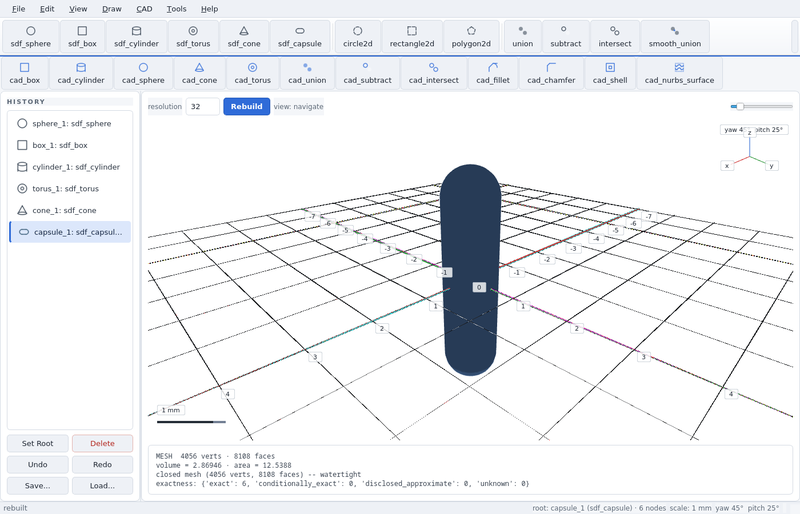Pick the polygon2d sketch tool
800x514 pixels.
coord(471,37)
